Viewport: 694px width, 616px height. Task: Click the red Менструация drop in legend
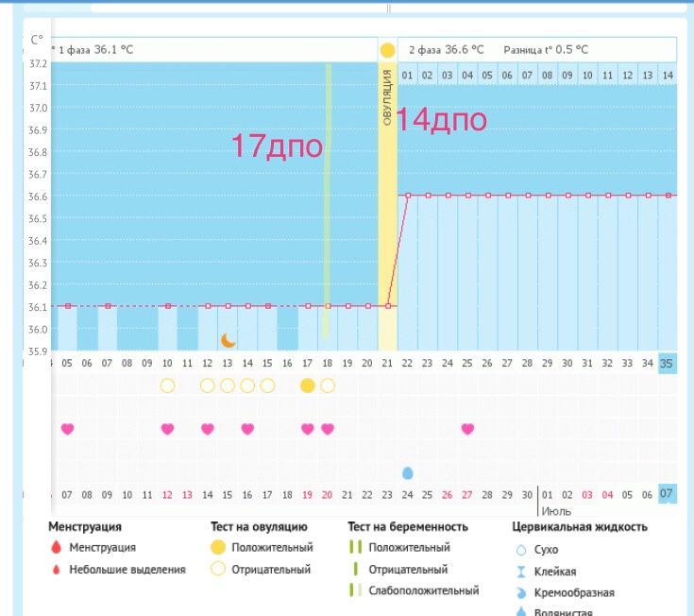(x=56, y=548)
